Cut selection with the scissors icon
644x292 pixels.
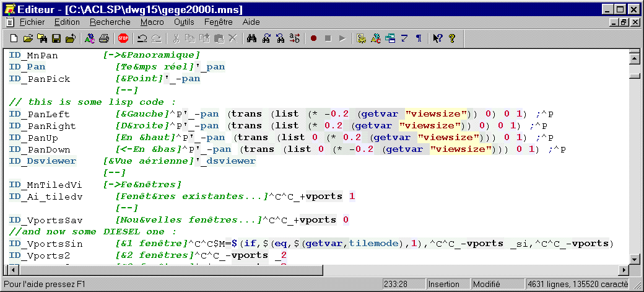pyautogui.click(x=176, y=38)
